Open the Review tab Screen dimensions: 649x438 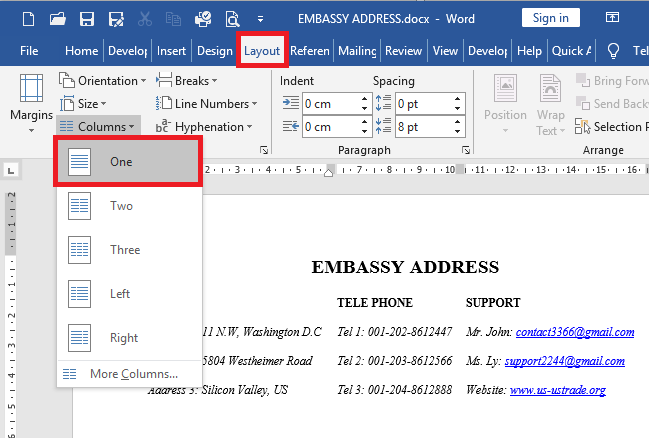[x=404, y=51]
